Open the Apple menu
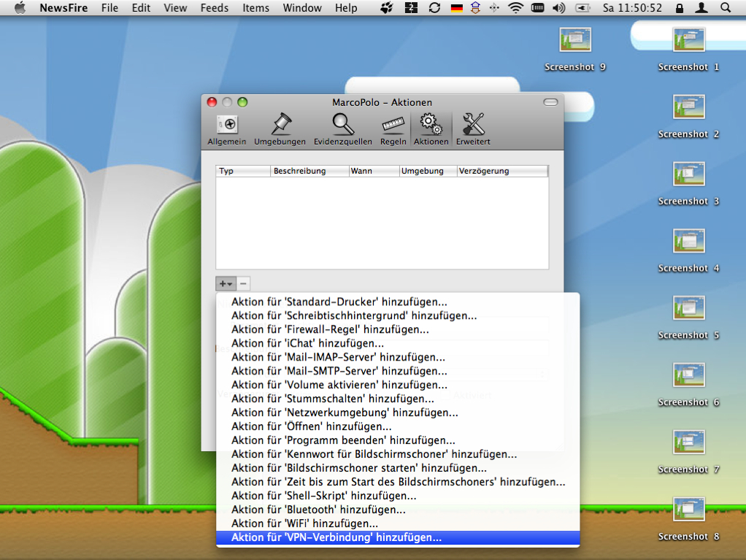 tap(20, 7)
